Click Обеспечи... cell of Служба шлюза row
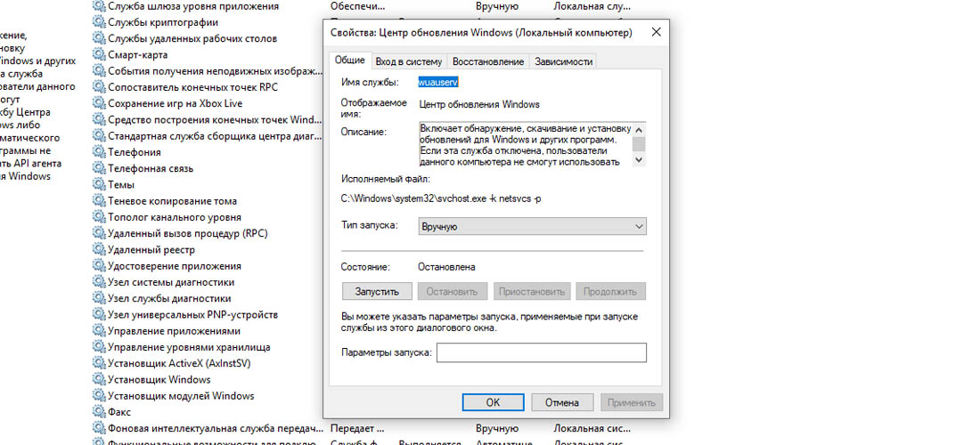The width and height of the screenshot is (980, 445). (357, 6)
